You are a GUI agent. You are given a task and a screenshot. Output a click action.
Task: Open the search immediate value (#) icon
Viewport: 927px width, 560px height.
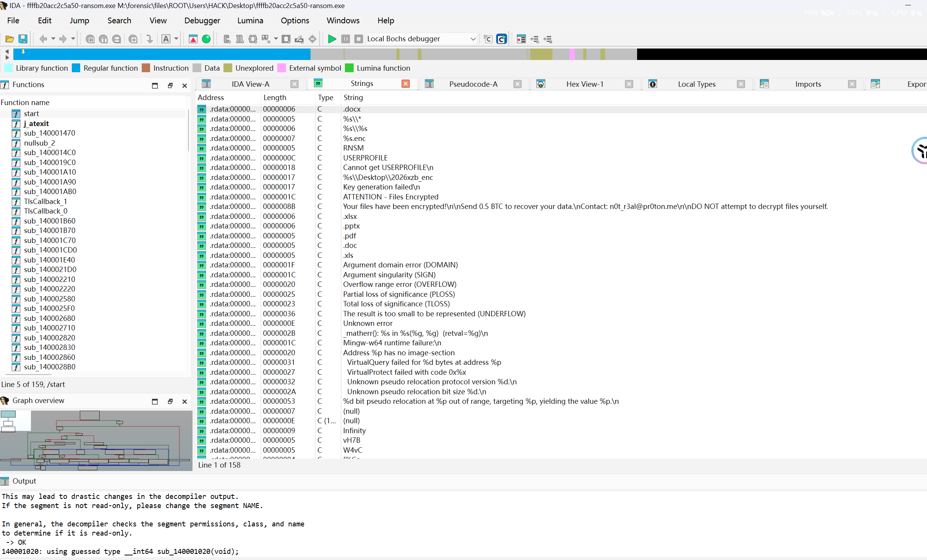point(90,39)
